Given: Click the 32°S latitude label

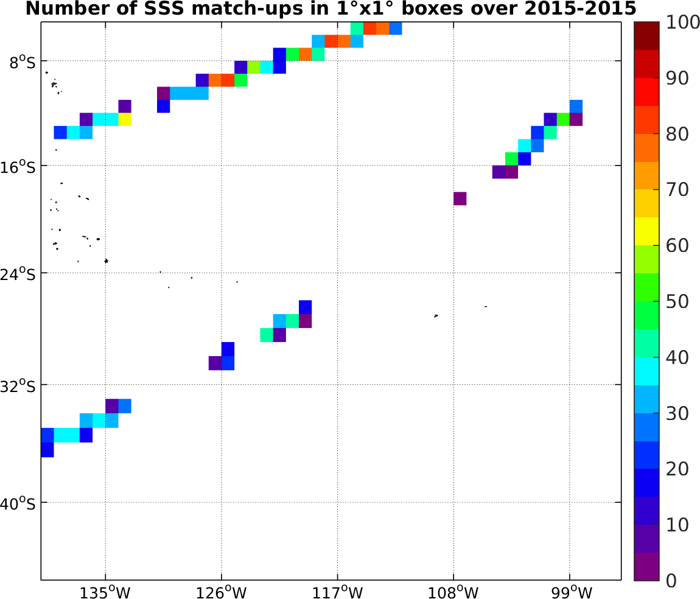Looking at the screenshot, I should pos(18,387).
